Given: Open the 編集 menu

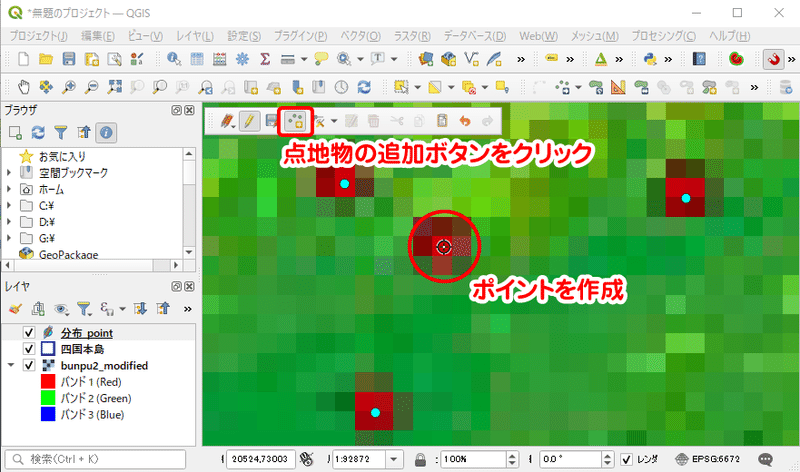Looking at the screenshot, I should point(98,36).
